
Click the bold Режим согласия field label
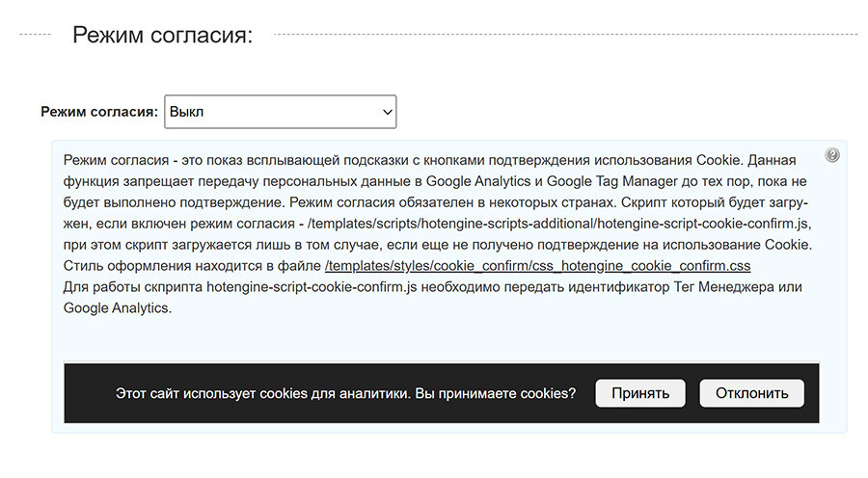98,112
